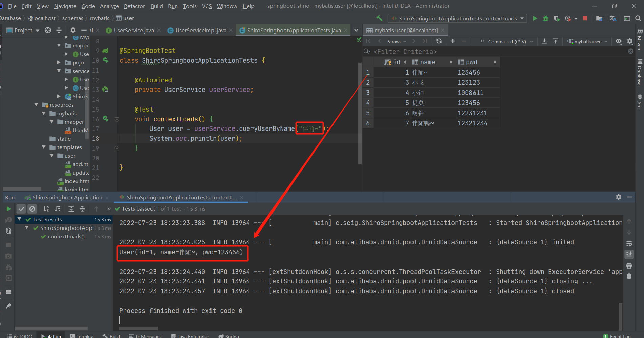Toggle soft-wrap in the console
This screenshot has width=644, height=338.
(x=629, y=243)
